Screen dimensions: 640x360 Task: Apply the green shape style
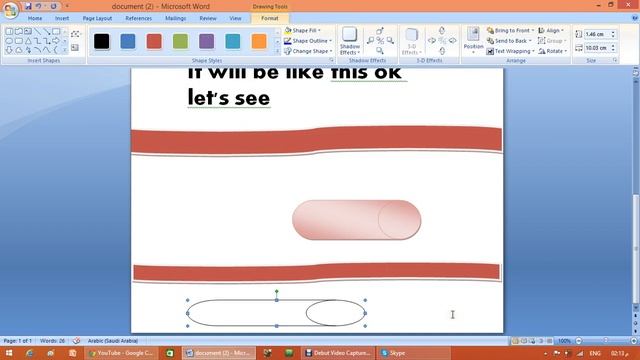pos(180,41)
